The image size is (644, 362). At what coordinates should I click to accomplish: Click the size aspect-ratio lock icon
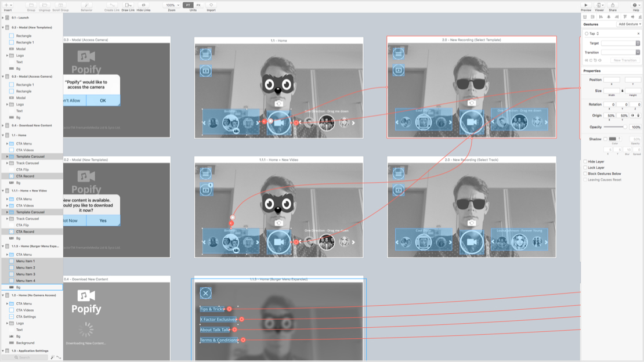point(622,91)
